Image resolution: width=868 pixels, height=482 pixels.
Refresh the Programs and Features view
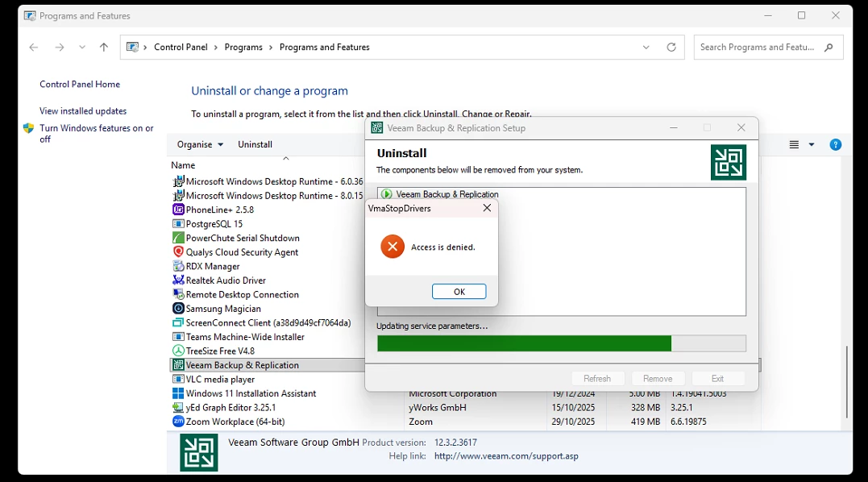pos(671,47)
